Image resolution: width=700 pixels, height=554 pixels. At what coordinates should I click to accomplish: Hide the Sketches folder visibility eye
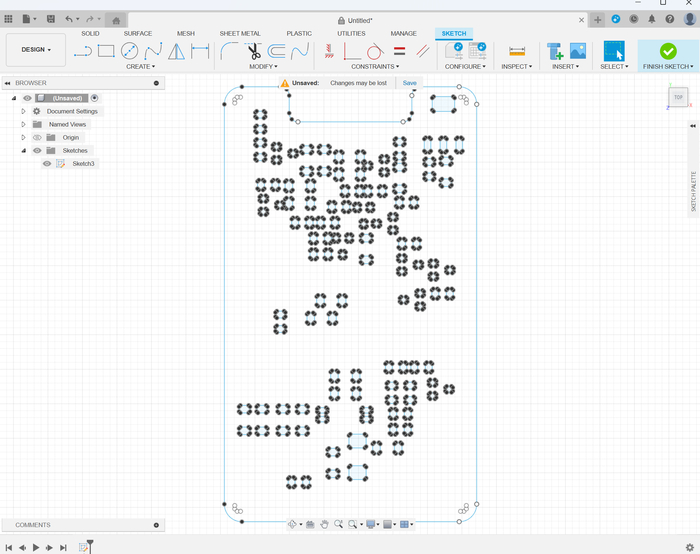click(x=37, y=150)
